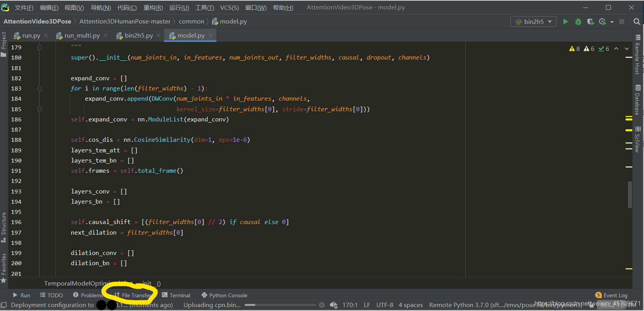Collapse the fold marker at line 179
Screen dimensions: 644x311
tap(40, 47)
